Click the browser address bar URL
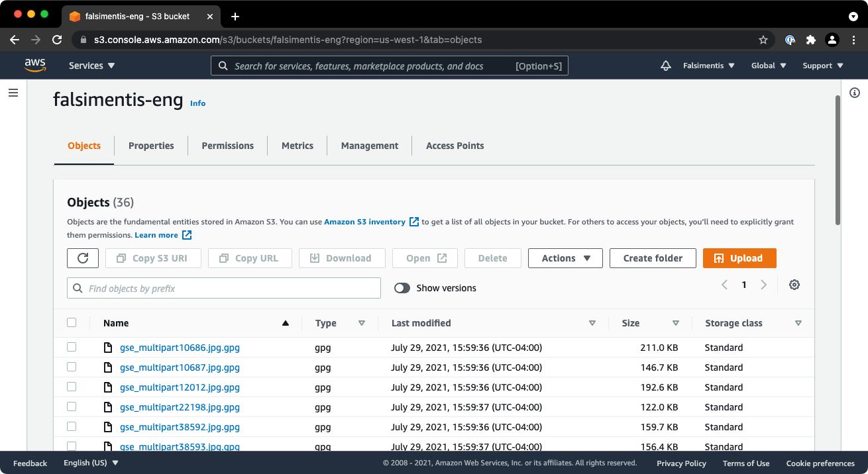The width and height of the screenshot is (868, 474). coord(288,40)
